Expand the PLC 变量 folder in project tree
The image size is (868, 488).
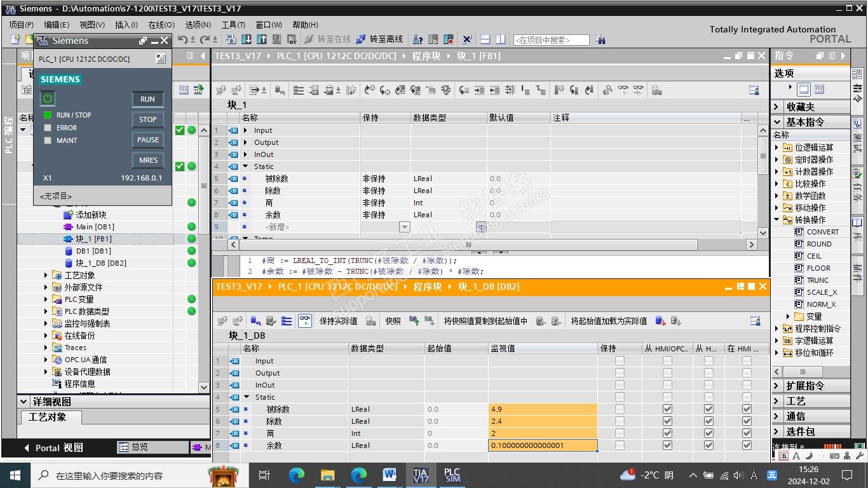(x=46, y=299)
